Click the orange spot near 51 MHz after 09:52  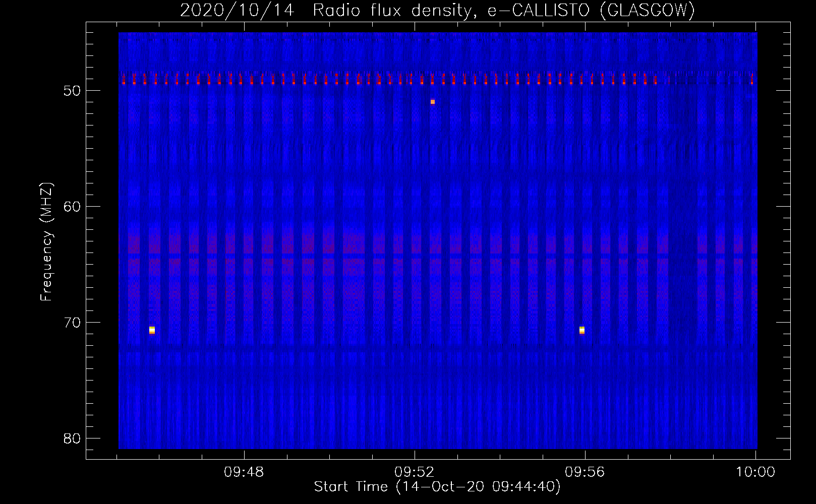coord(433,102)
